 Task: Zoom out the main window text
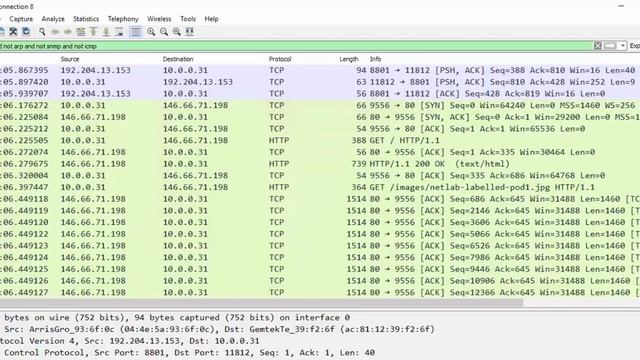coord(164,31)
